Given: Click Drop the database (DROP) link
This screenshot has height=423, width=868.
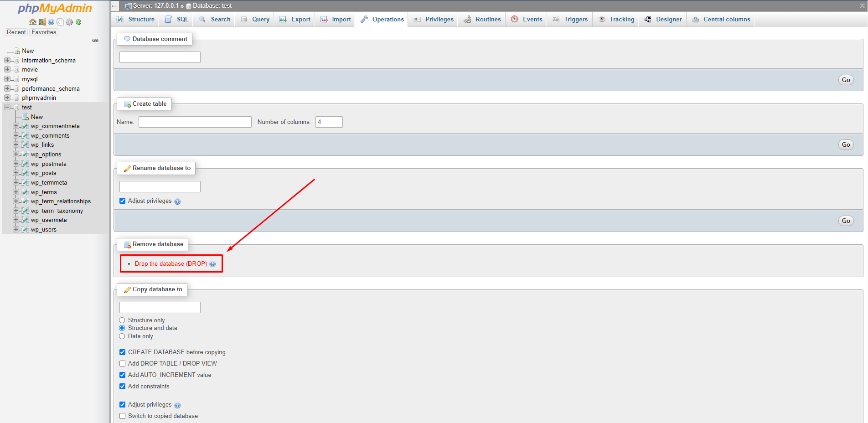Looking at the screenshot, I should [171, 264].
